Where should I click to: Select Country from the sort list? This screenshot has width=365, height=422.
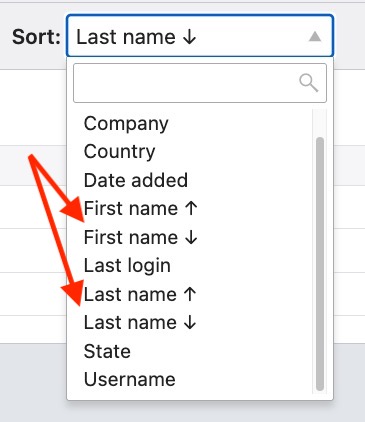[x=119, y=152]
